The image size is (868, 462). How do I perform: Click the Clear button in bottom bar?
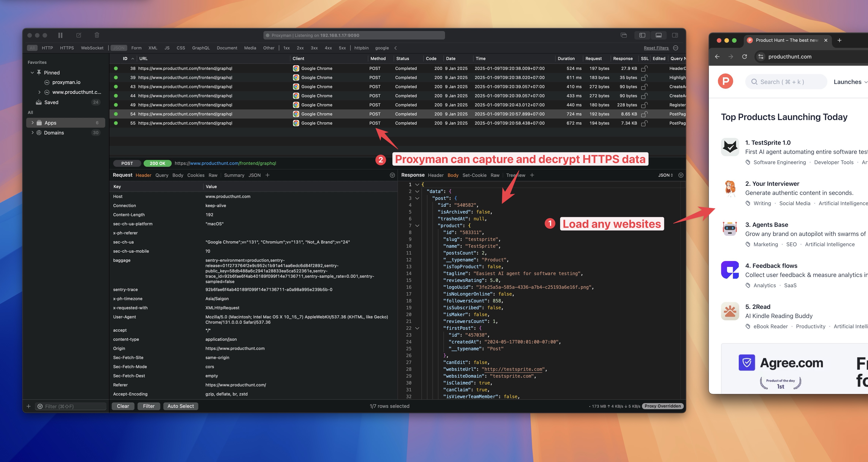123,406
